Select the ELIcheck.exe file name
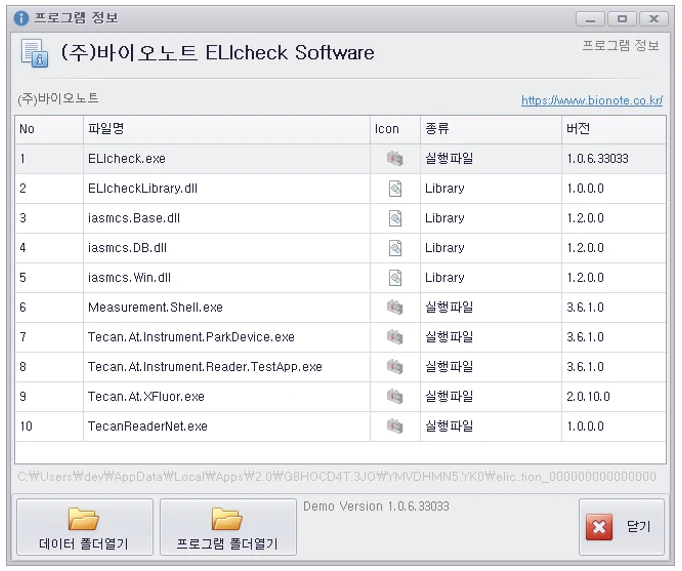Screen dimensions: 682x571 pos(127,159)
